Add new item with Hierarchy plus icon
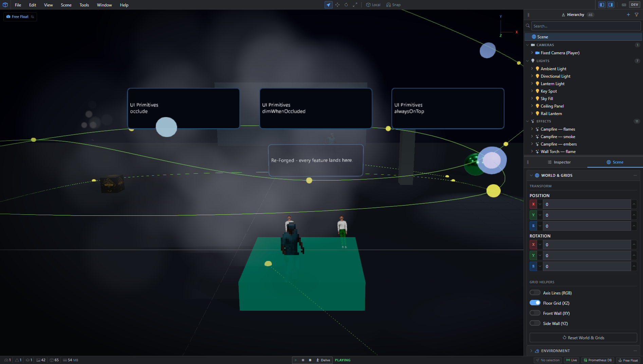 point(628,15)
